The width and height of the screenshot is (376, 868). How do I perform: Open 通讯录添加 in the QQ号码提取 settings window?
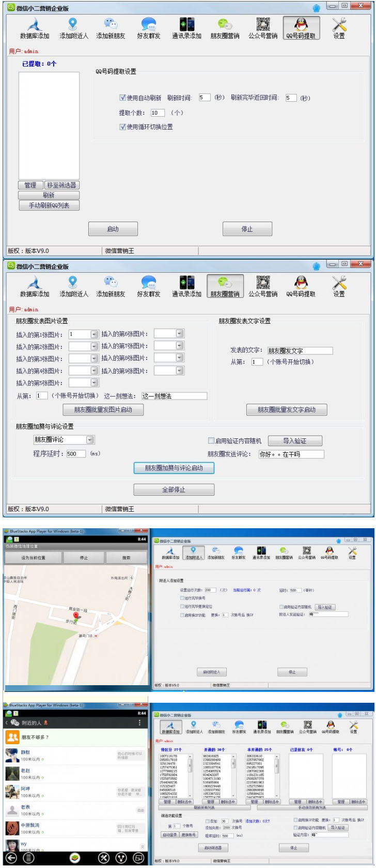click(x=186, y=28)
